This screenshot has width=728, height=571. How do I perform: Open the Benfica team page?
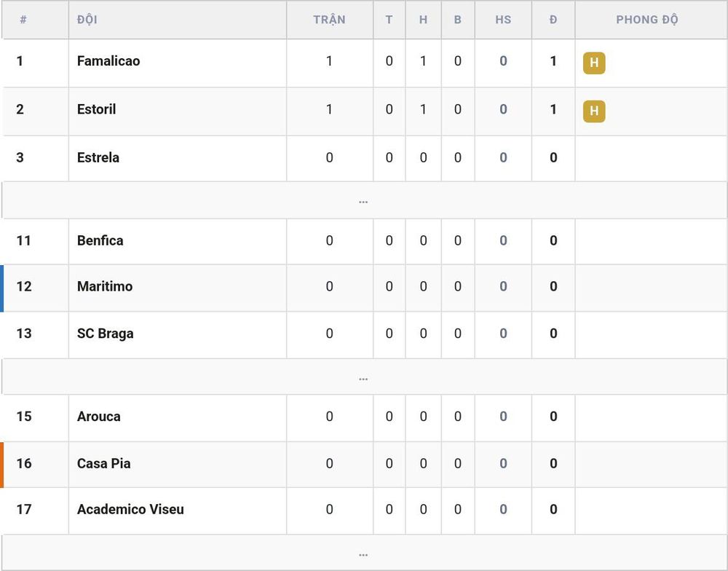click(100, 240)
